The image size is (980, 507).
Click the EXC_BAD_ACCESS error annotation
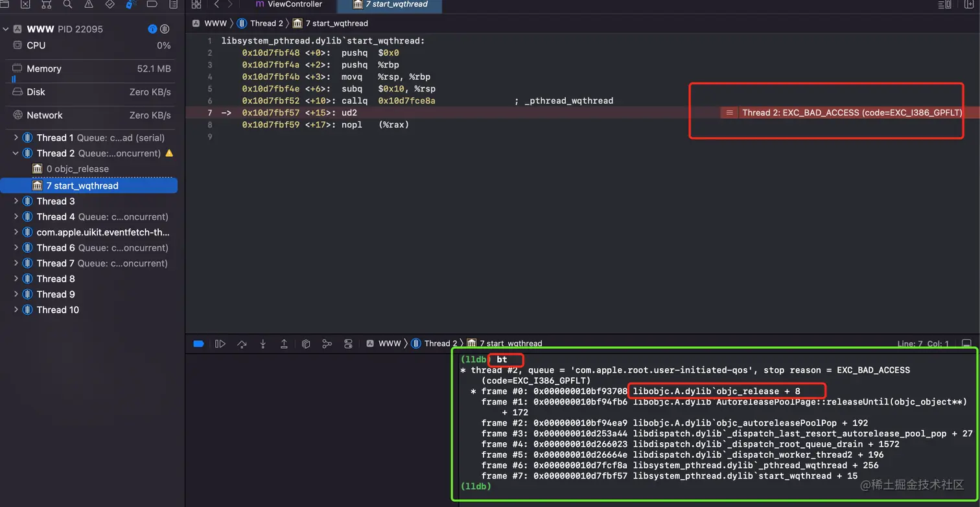(852, 113)
